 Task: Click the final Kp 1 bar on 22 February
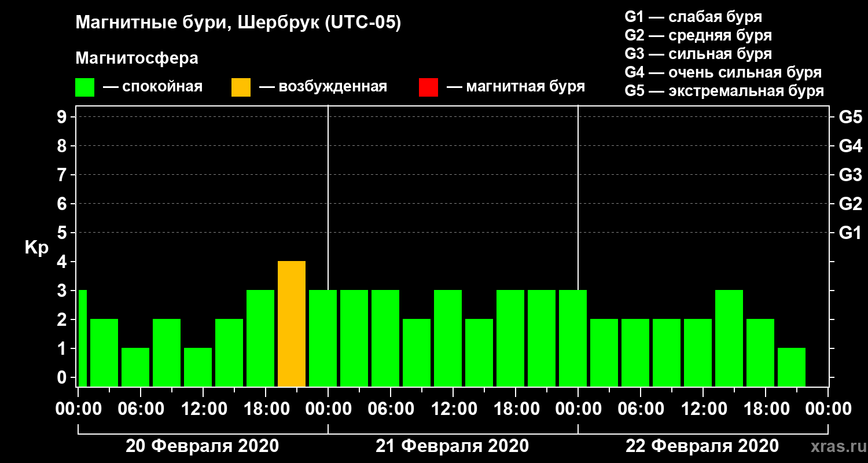pos(792,368)
